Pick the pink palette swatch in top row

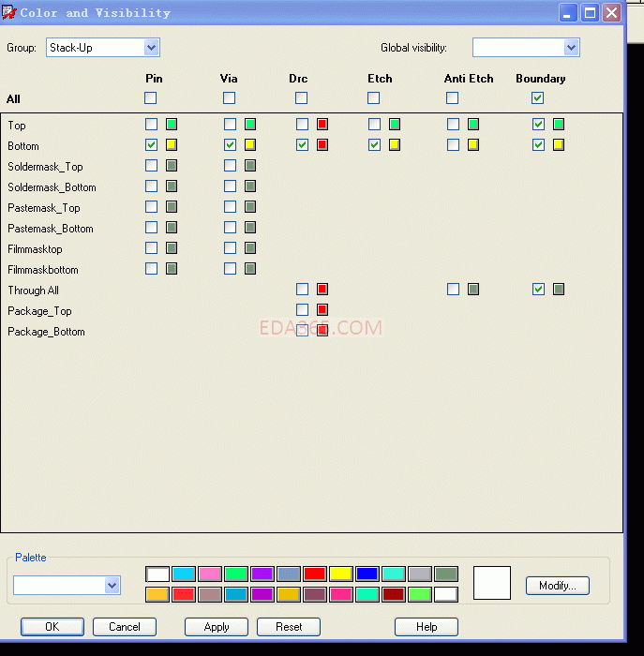click(210, 574)
